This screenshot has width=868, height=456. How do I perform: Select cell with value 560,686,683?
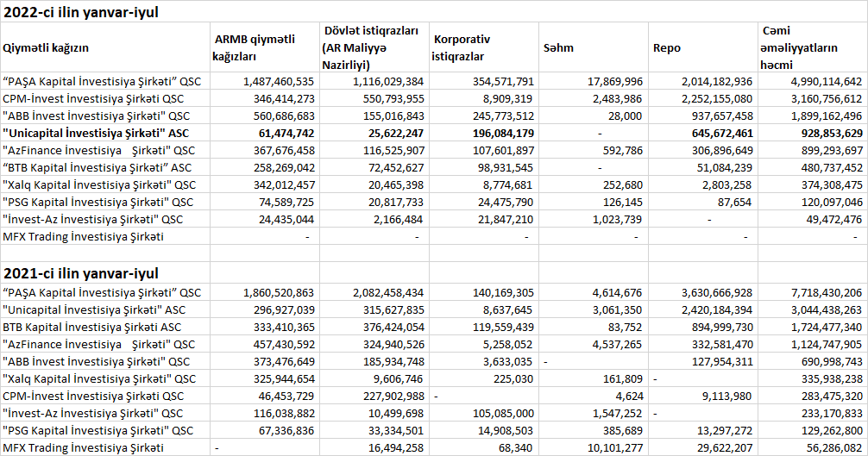click(265, 116)
